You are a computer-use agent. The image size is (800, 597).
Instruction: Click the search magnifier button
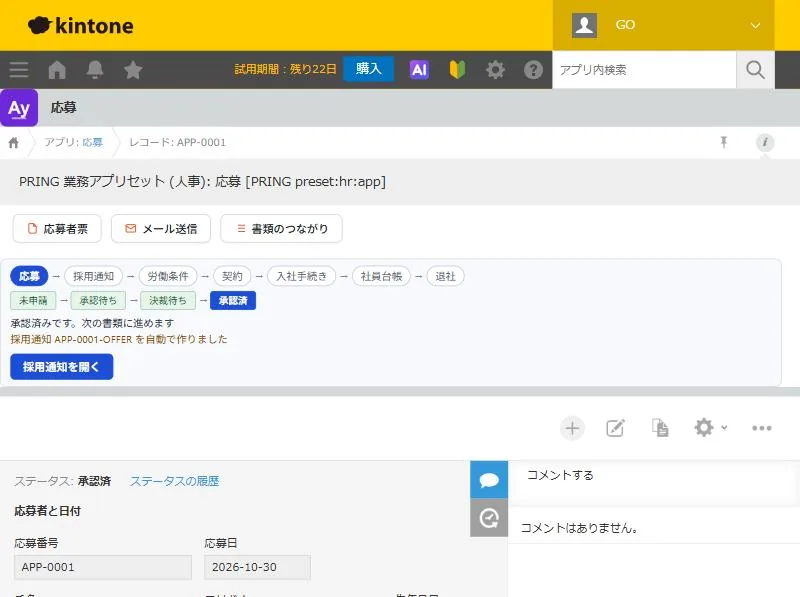755,69
